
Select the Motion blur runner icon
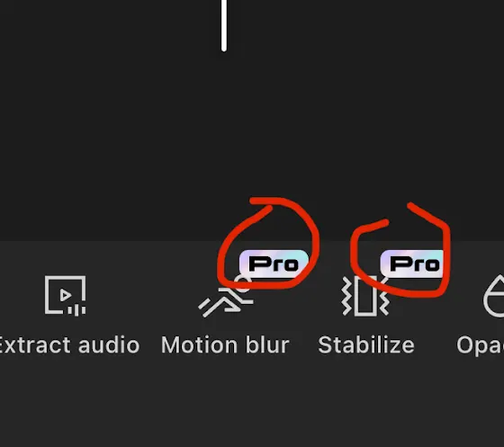pos(226,297)
